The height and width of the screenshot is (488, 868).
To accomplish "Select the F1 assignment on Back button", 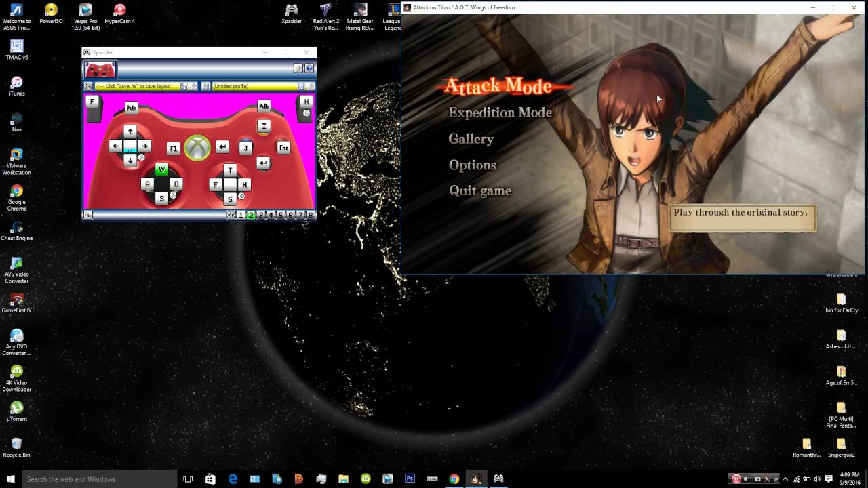I will (x=174, y=148).
